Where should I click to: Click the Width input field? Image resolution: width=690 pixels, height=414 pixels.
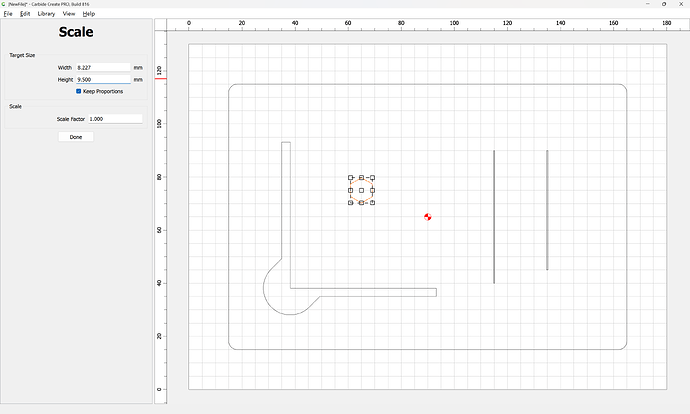coord(103,67)
